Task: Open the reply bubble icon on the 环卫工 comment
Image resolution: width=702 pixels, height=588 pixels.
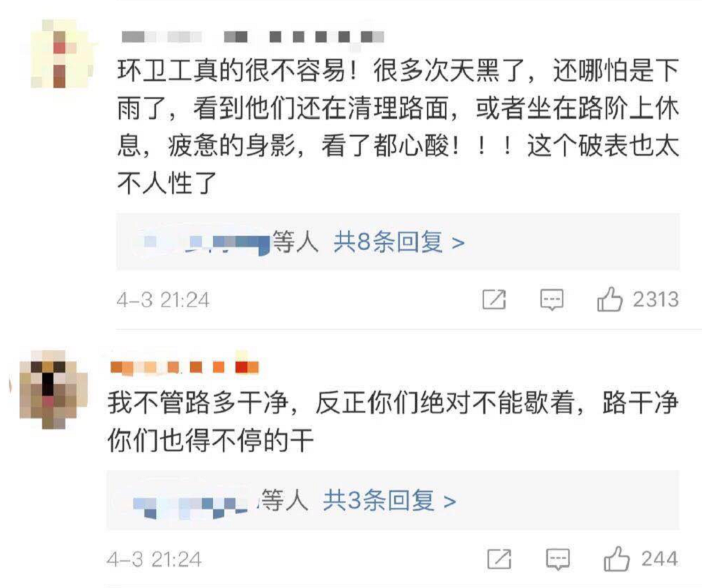Action: point(552,300)
